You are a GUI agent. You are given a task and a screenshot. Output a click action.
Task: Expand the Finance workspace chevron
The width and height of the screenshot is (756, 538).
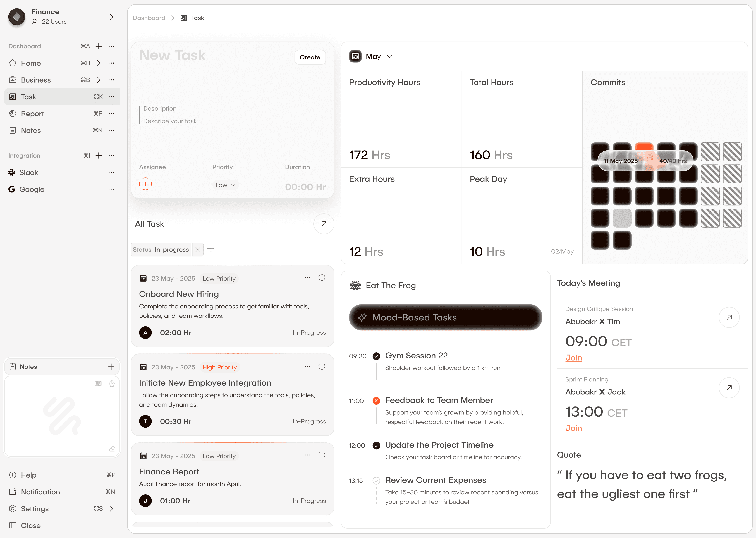111,17
